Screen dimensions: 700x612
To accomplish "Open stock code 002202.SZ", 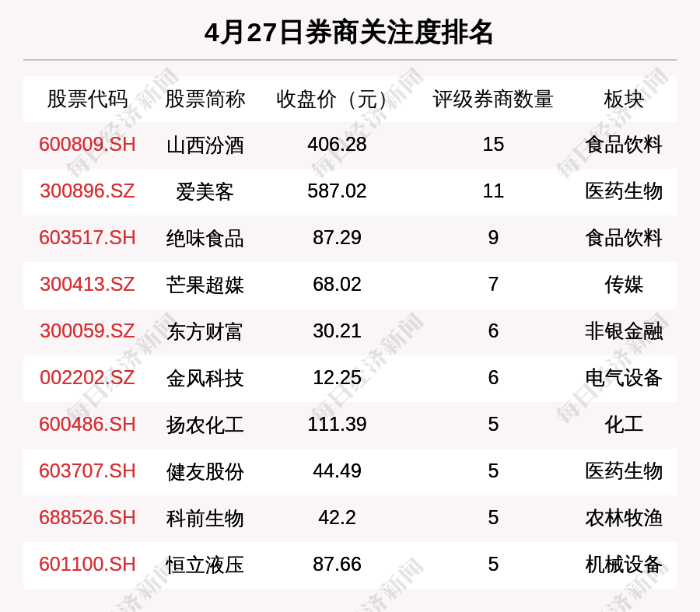I will pyautogui.click(x=87, y=378).
